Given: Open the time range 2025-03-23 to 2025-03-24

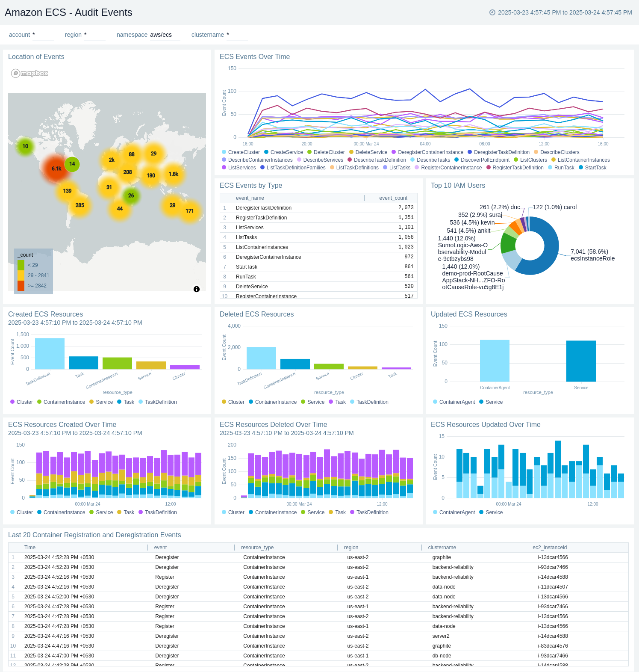Looking at the screenshot, I should click(x=565, y=12).
